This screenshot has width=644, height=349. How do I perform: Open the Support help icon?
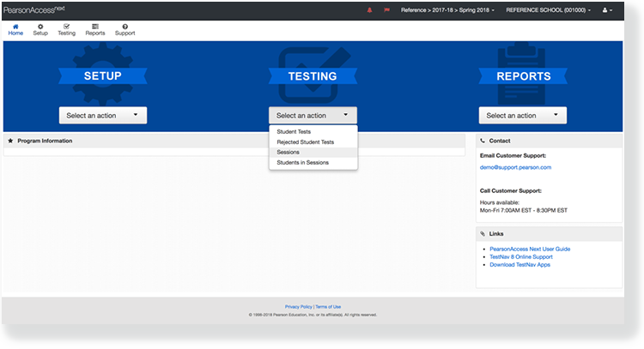125,27
